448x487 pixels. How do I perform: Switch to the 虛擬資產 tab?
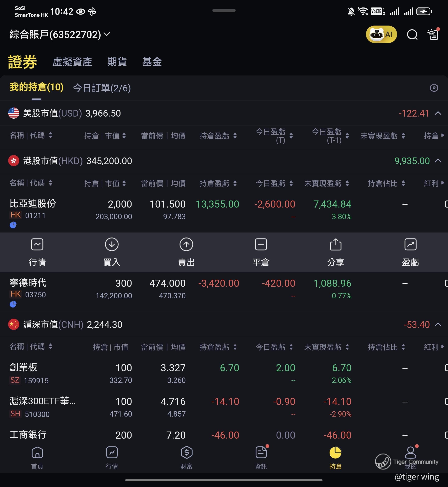(x=72, y=62)
